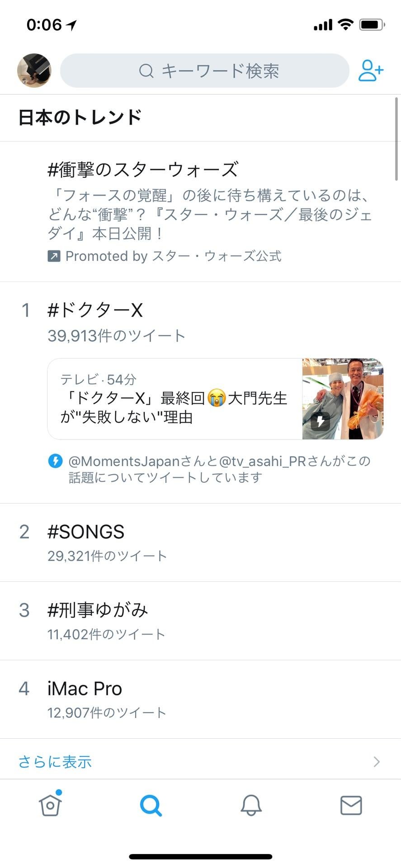Open promoted #衝撃のスターウォーズ hashtag
The image size is (401, 868).
coord(143,170)
